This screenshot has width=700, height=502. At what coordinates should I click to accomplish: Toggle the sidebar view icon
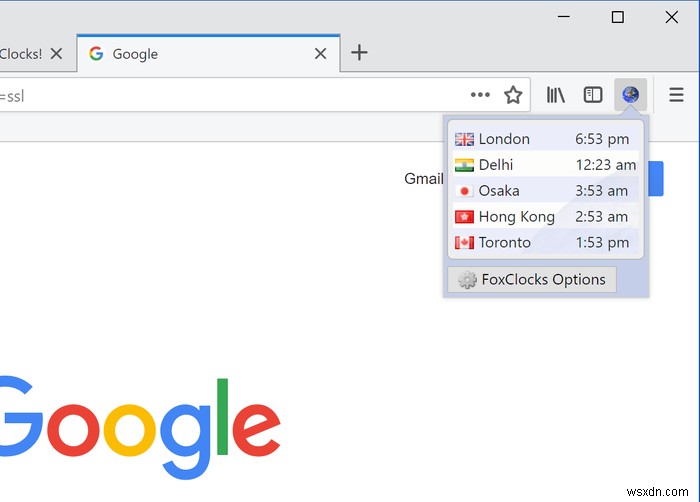click(x=593, y=95)
